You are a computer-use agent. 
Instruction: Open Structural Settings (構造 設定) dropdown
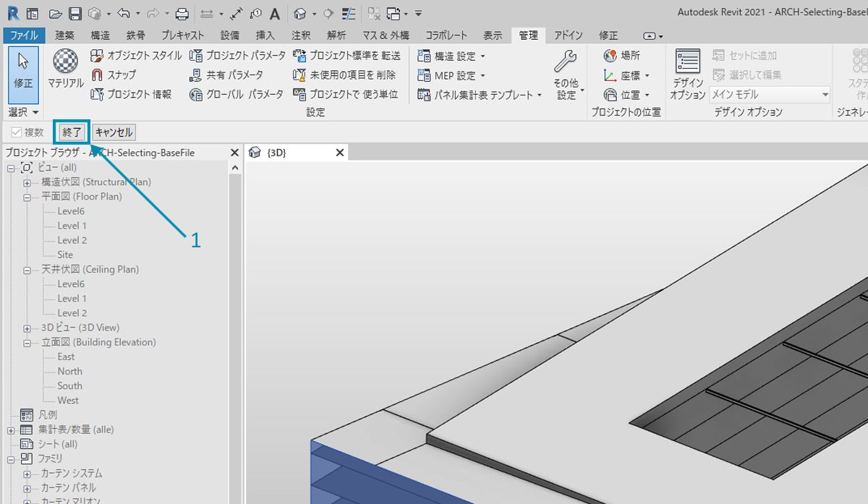click(451, 56)
